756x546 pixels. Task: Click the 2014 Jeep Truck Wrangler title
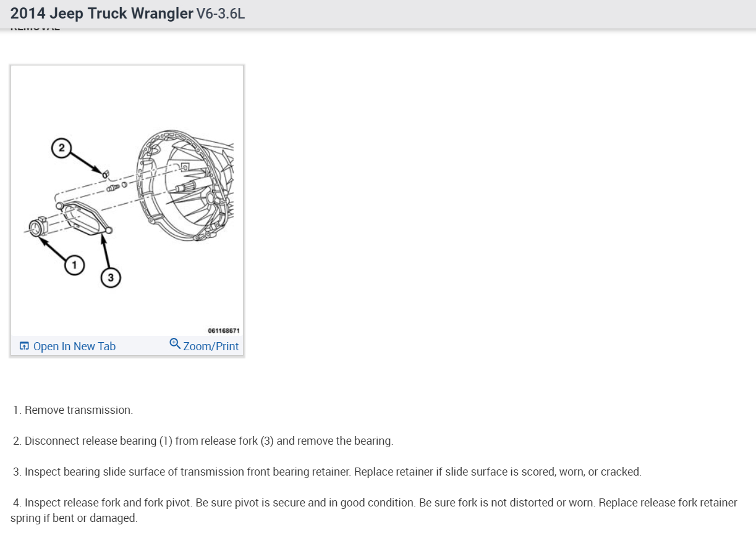102,14
